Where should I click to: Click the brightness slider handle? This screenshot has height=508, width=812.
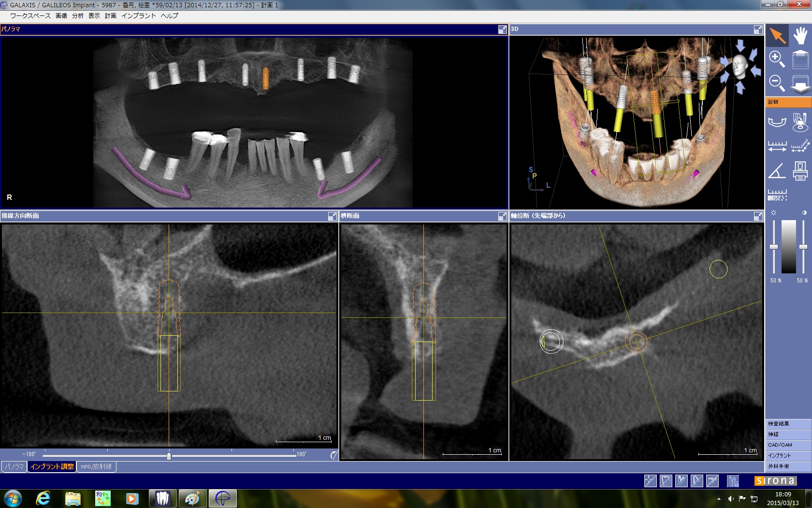(x=774, y=247)
